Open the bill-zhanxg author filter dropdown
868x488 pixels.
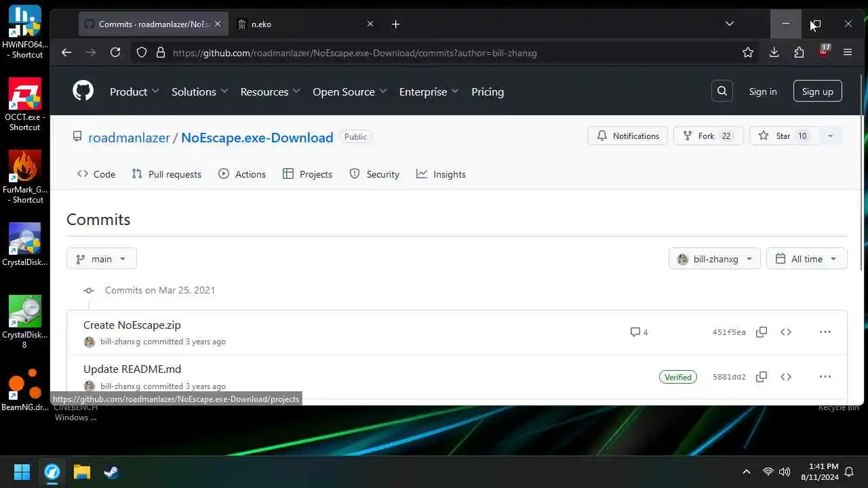[x=715, y=259]
